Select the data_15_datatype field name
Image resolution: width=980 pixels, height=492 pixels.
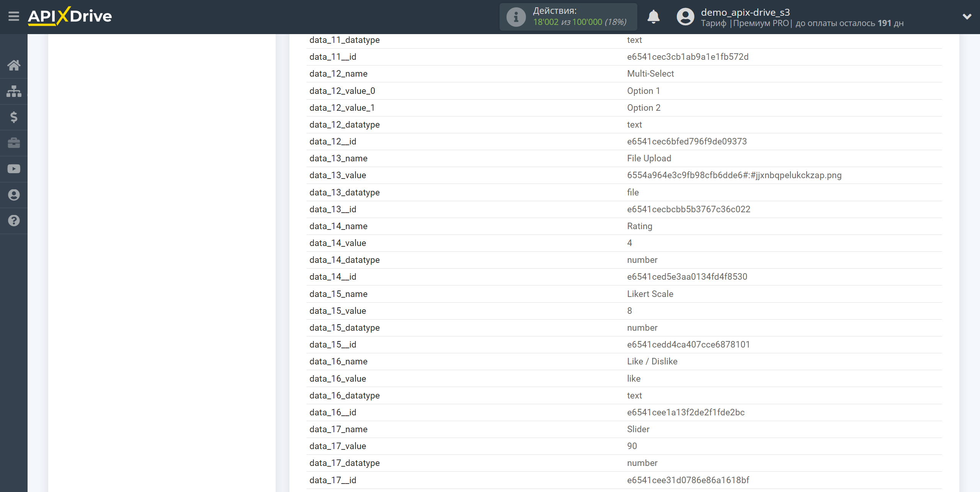(345, 328)
